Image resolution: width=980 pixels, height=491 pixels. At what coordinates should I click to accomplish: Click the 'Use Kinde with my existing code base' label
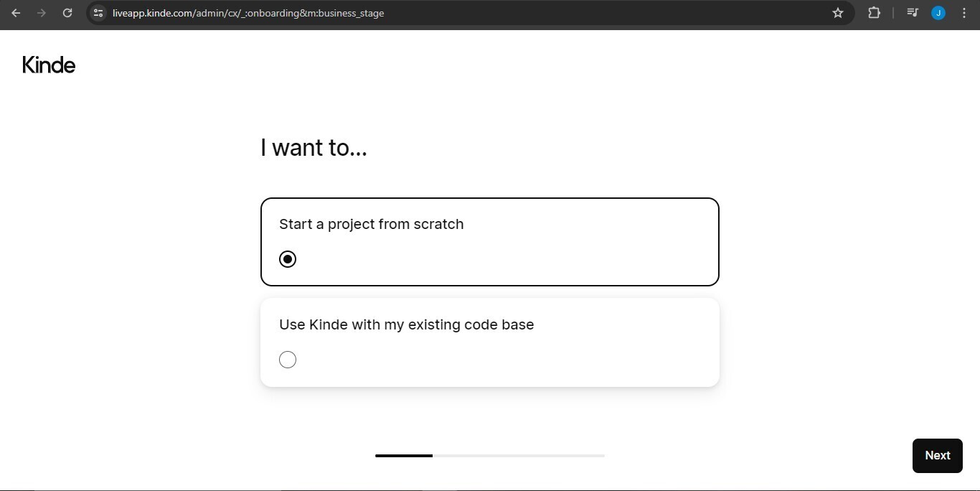coord(406,324)
